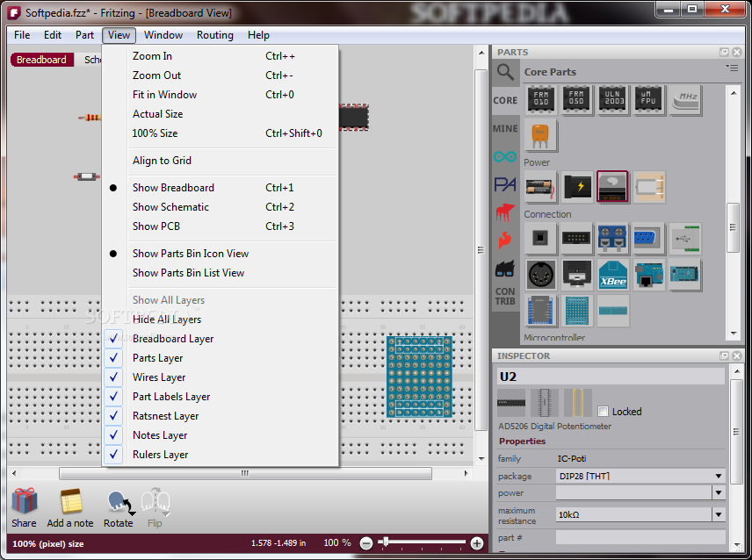Click the zoom out minus button
Screen dimensions: 752x560
[366, 543]
